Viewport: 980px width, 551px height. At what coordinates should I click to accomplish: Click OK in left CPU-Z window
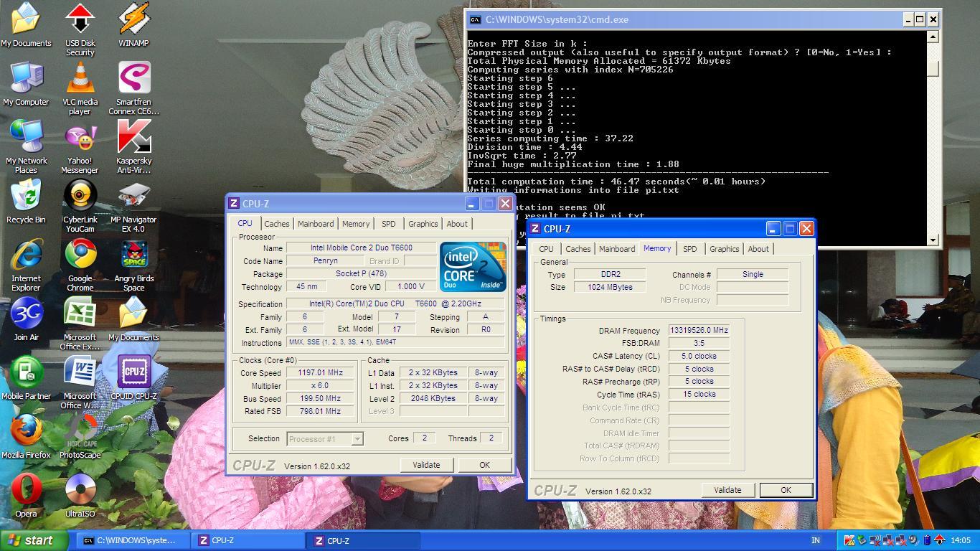click(x=484, y=465)
